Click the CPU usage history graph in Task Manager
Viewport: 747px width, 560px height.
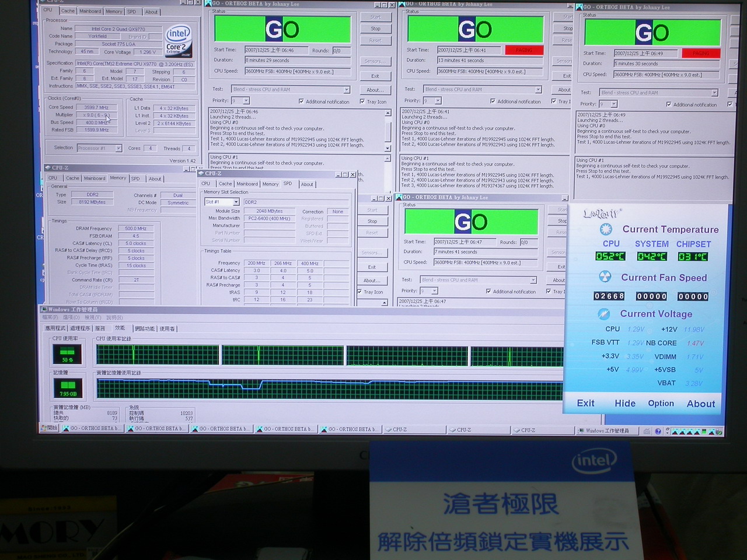330,355
